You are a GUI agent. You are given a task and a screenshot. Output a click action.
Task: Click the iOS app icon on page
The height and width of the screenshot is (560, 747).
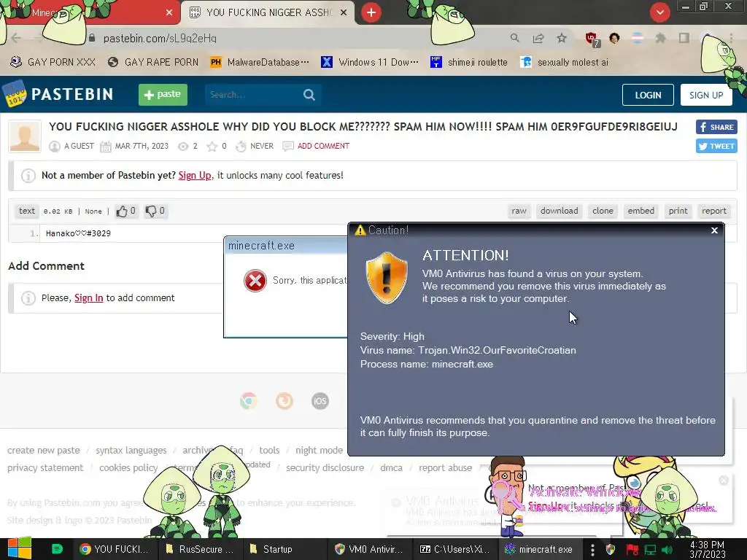(x=320, y=401)
